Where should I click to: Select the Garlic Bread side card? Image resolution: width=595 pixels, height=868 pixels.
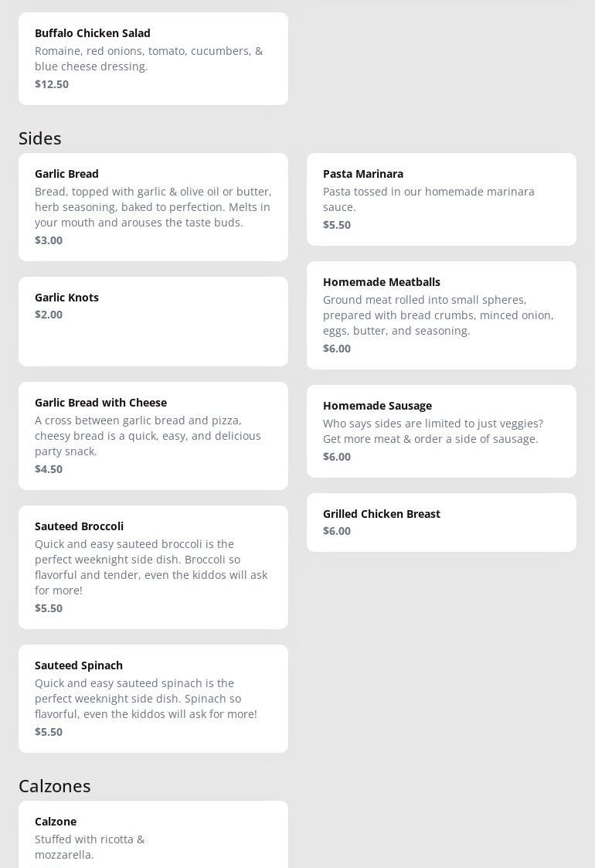(x=153, y=206)
